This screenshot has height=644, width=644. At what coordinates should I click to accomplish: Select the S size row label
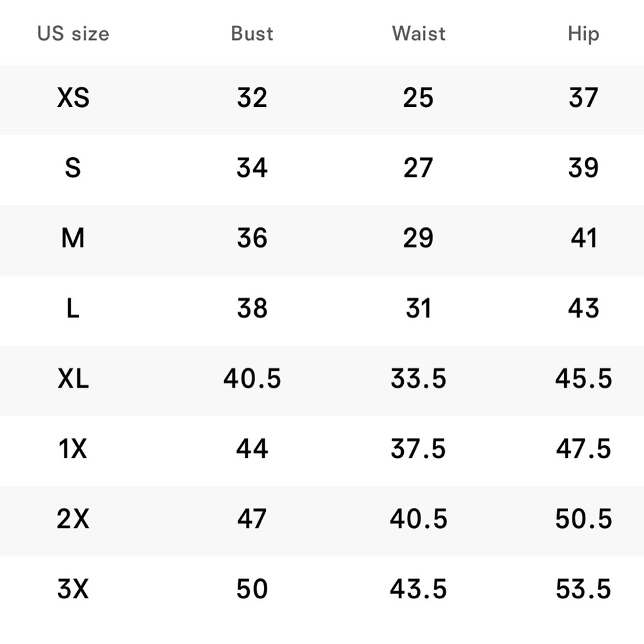coord(73,167)
